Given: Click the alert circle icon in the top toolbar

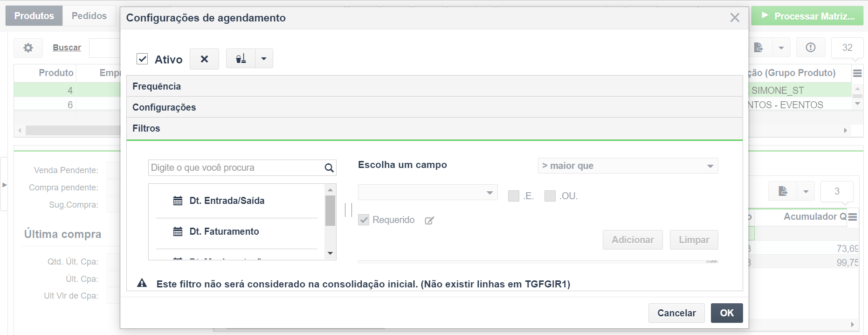Looking at the screenshot, I should point(811,48).
